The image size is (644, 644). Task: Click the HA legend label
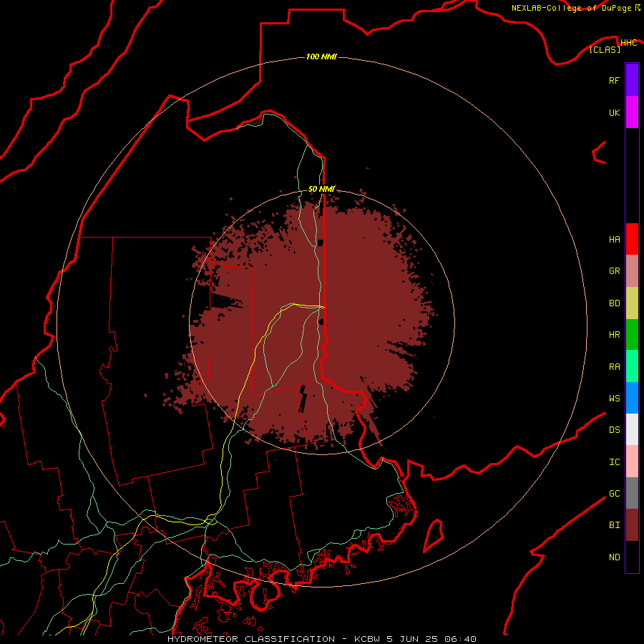point(614,240)
